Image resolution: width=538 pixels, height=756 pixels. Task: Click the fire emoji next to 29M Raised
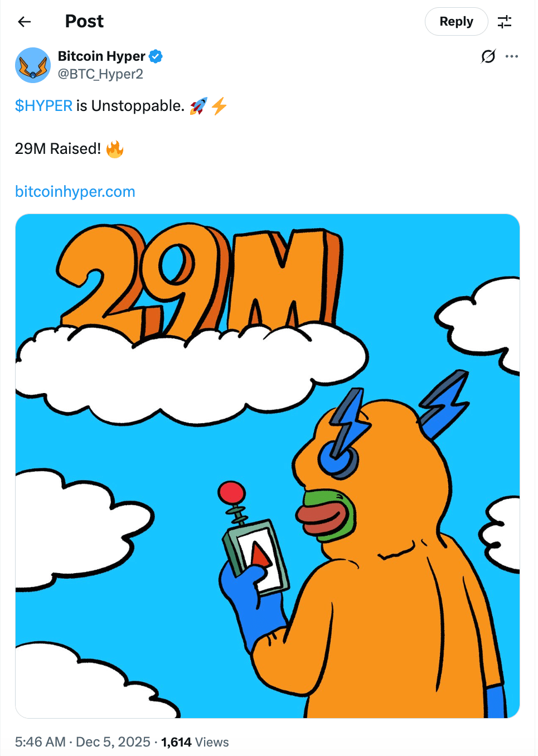[x=114, y=148]
